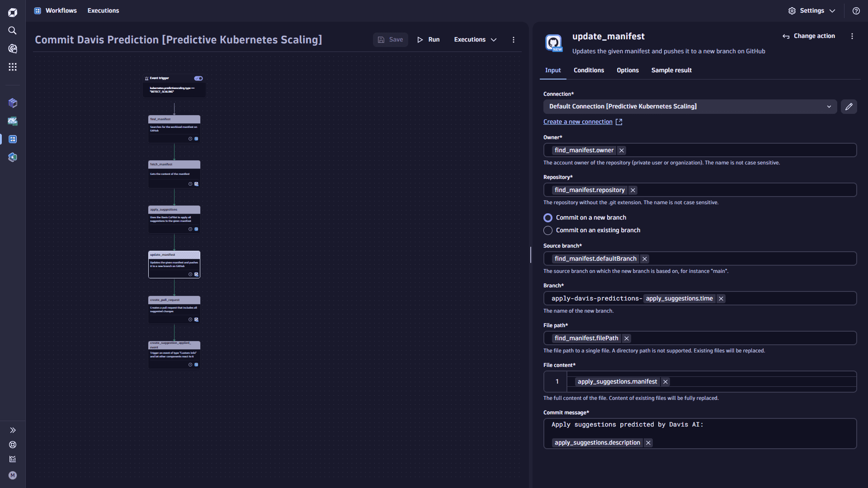The image size is (868, 488).
Task: Click Change action button
Action: (809, 36)
